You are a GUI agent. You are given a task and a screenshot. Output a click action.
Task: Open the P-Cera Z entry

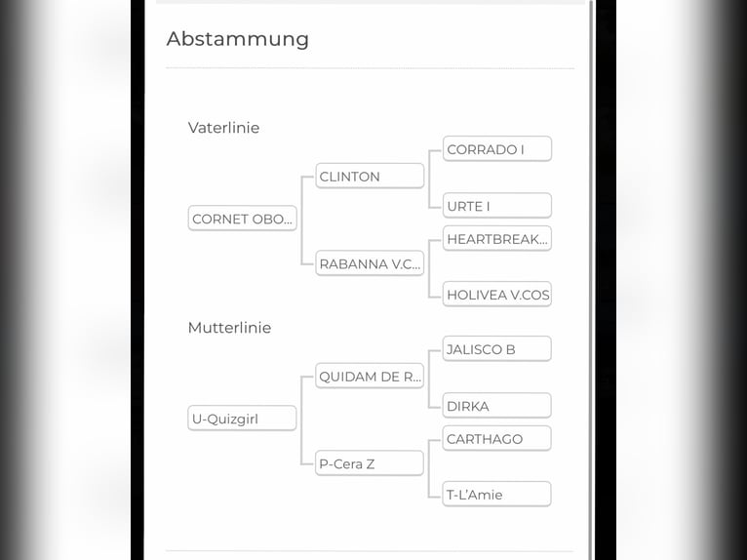coord(370,463)
